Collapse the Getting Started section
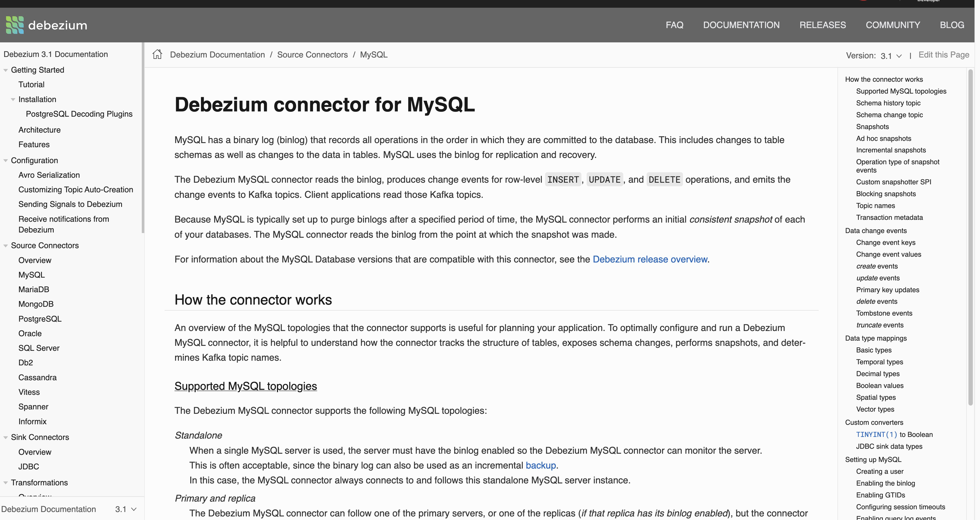 6,70
